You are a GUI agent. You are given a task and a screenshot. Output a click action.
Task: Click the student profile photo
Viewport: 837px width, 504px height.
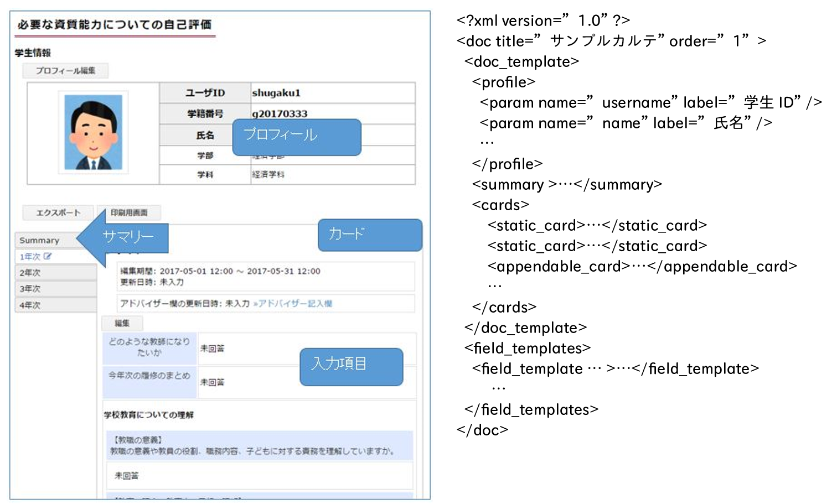pyautogui.click(x=93, y=132)
